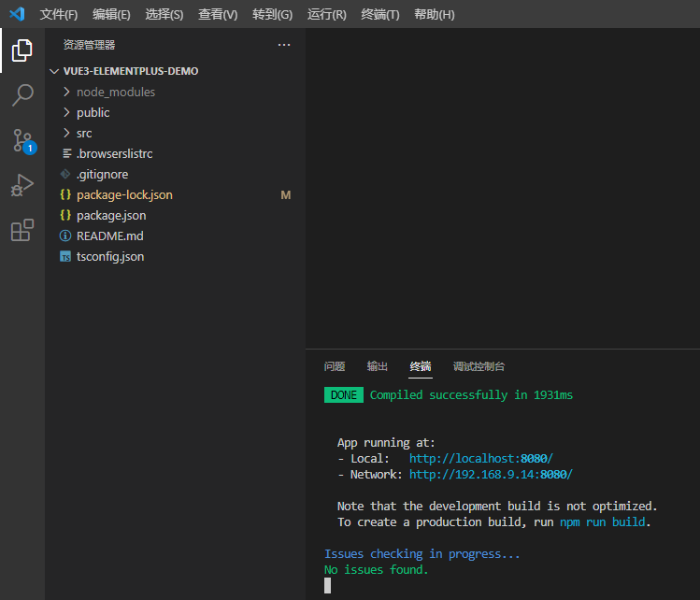Open tsconfig.json file name
This screenshot has height=600, width=700.
tap(110, 257)
